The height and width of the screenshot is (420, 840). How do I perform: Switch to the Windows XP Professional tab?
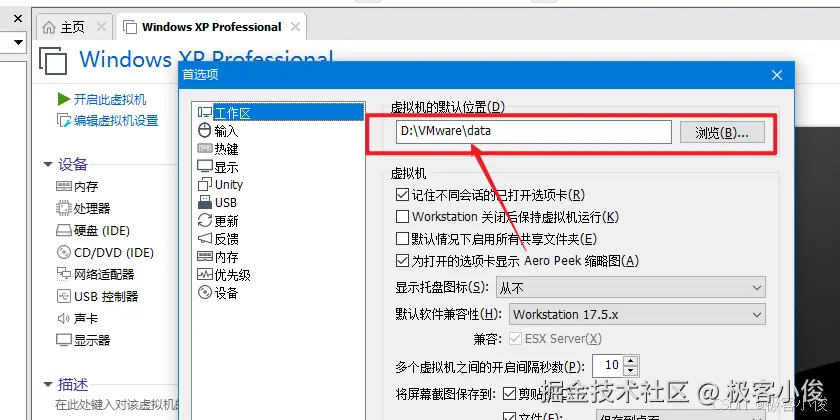pyautogui.click(x=212, y=27)
